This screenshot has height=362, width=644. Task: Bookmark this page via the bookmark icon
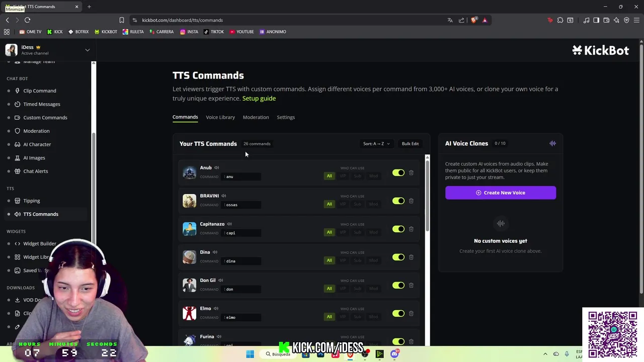pos(122,20)
